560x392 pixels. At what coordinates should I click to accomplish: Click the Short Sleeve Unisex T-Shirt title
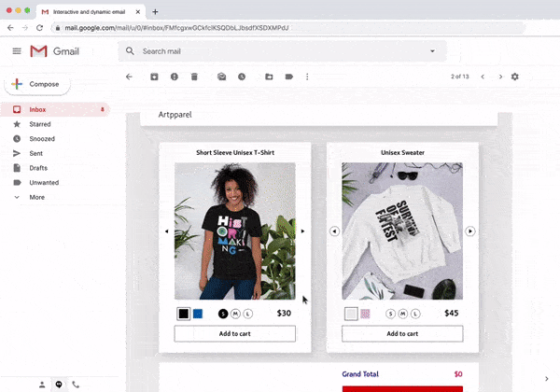click(235, 153)
